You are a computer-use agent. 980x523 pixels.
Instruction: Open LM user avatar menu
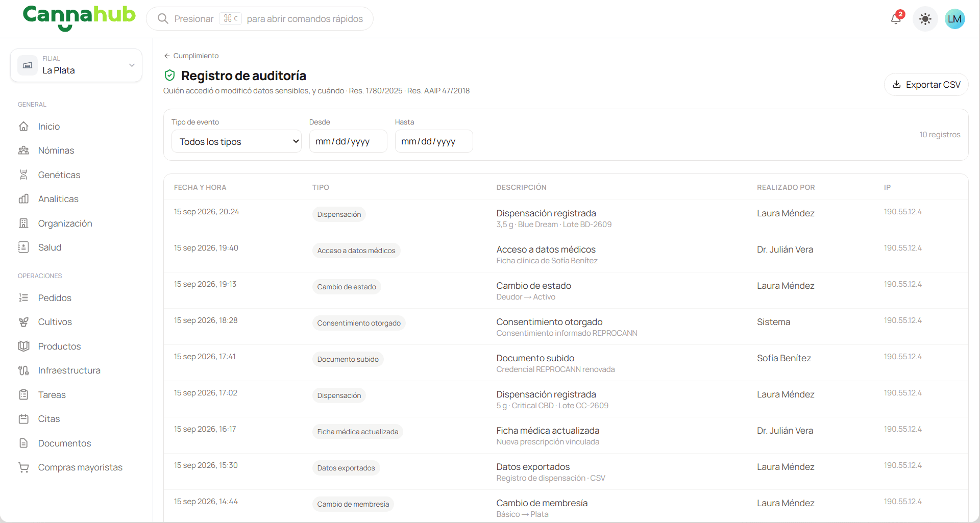[x=954, y=19]
